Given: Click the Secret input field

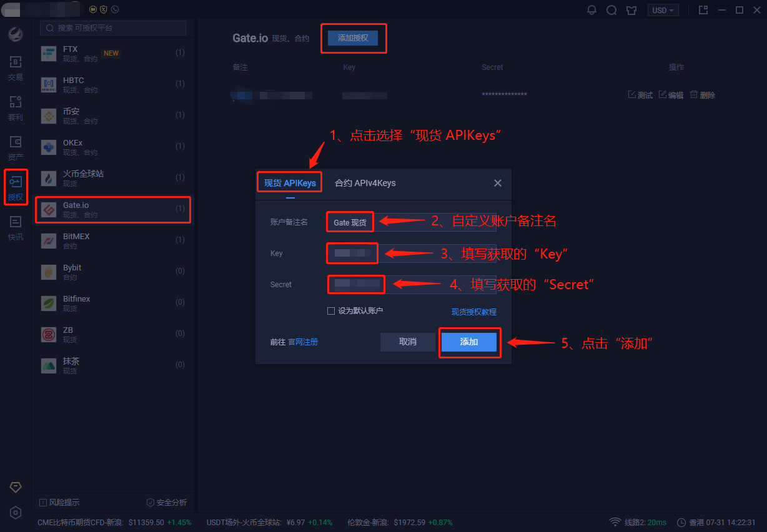Looking at the screenshot, I should pos(411,285).
